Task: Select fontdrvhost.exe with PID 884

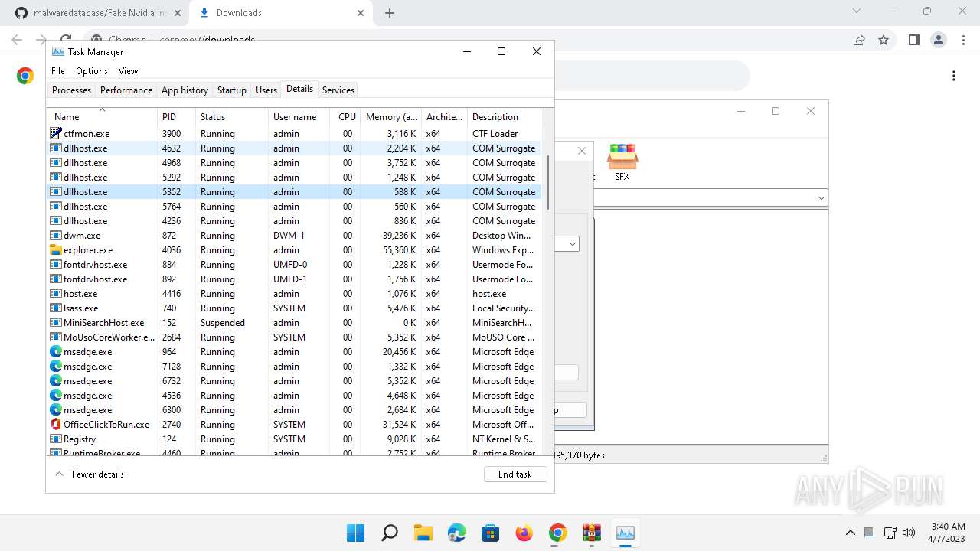Action: (x=295, y=265)
